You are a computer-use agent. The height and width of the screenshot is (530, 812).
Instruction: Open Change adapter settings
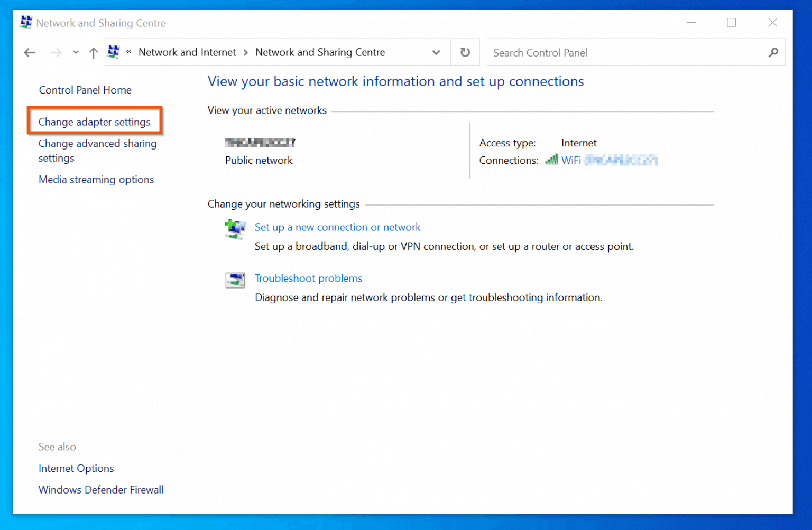pos(94,122)
